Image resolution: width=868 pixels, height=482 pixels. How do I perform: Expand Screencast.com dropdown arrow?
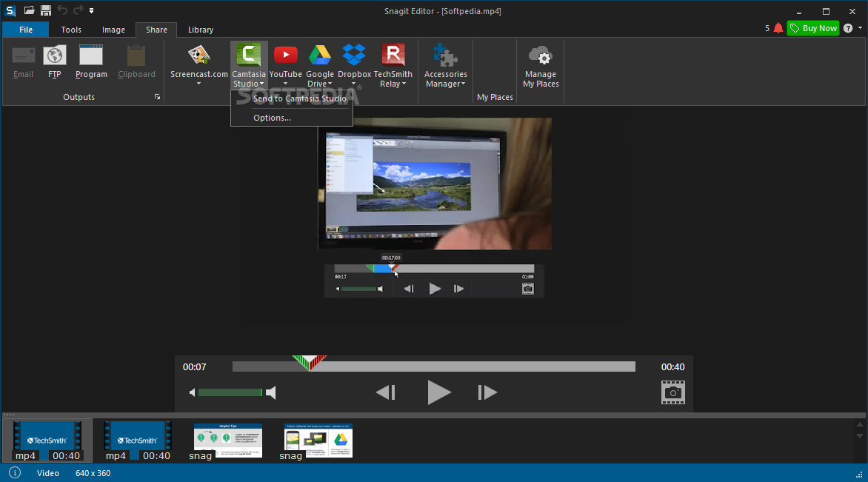pyautogui.click(x=198, y=84)
